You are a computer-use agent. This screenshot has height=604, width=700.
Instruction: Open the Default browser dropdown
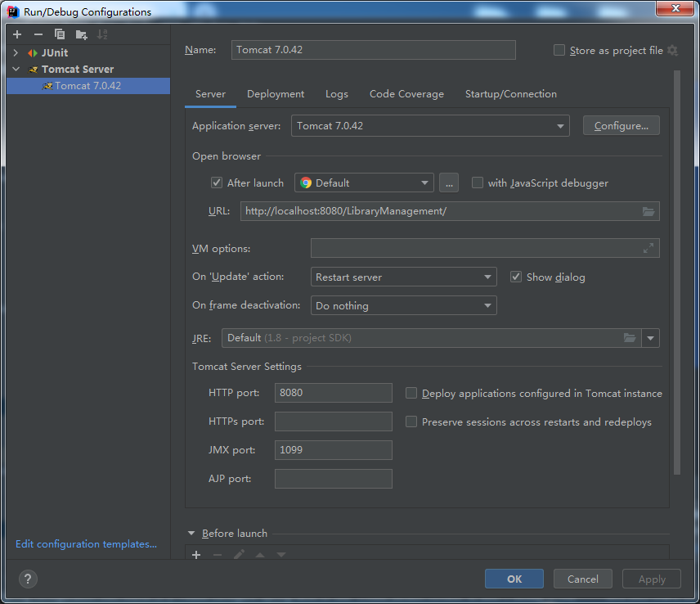click(364, 183)
